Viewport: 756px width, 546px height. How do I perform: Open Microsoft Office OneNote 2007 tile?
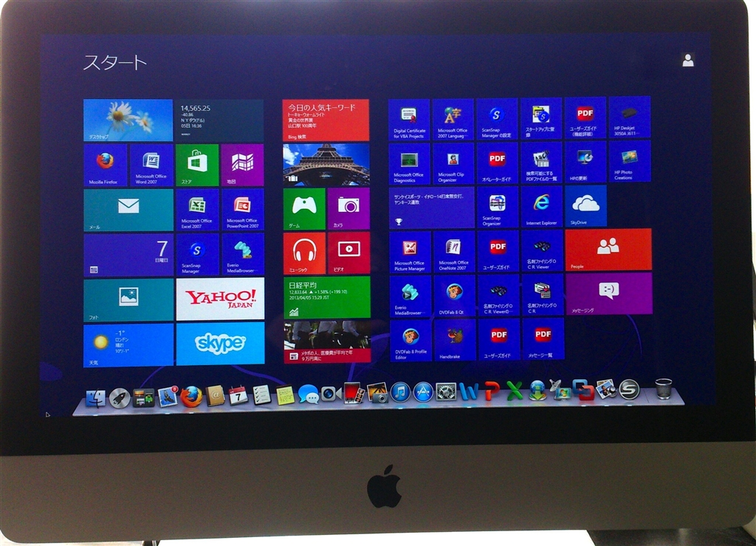[454, 252]
